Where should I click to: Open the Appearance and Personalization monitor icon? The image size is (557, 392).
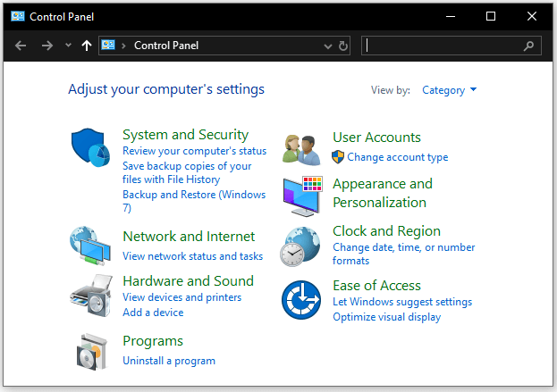301,196
